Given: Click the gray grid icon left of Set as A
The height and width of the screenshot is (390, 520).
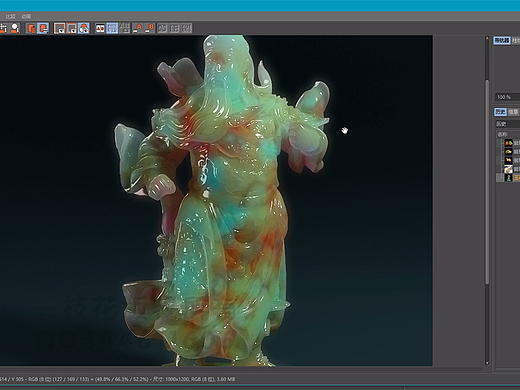Looking at the screenshot, I should pos(125,28).
